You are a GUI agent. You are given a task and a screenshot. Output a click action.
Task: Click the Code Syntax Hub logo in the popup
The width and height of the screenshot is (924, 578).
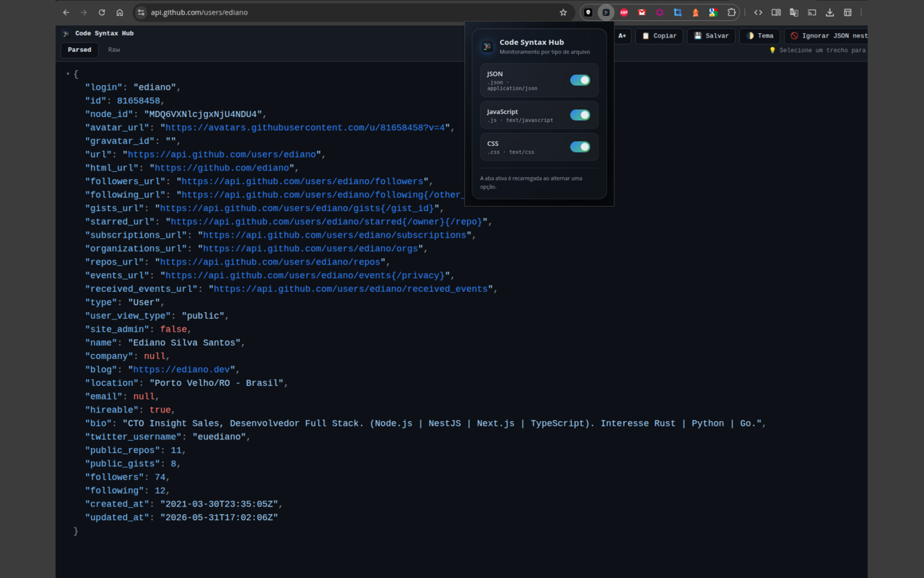pos(487,46)
